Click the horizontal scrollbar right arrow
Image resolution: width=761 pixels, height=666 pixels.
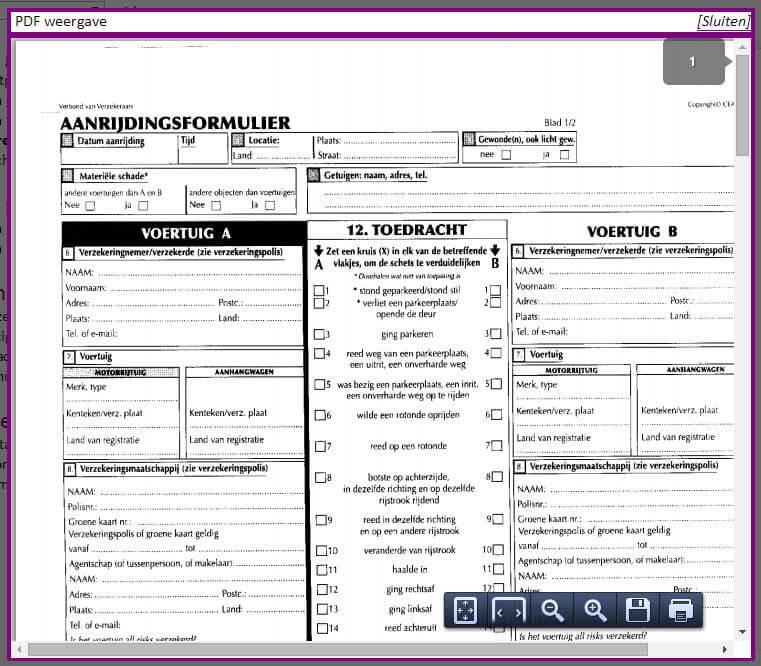[725, 649]
